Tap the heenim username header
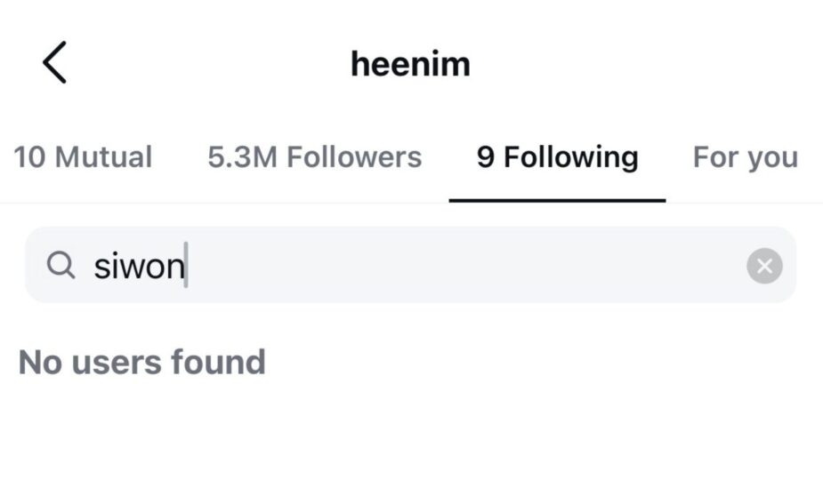The image size is (823, 504). 410,64
